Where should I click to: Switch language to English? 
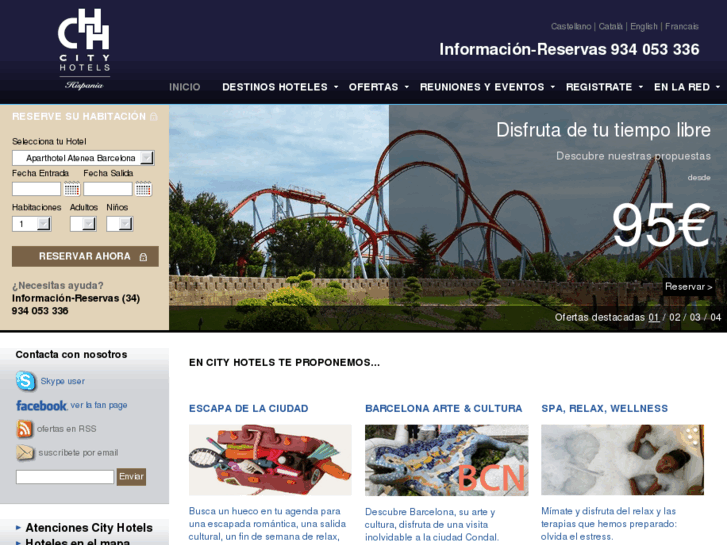[x=644, y=26]
